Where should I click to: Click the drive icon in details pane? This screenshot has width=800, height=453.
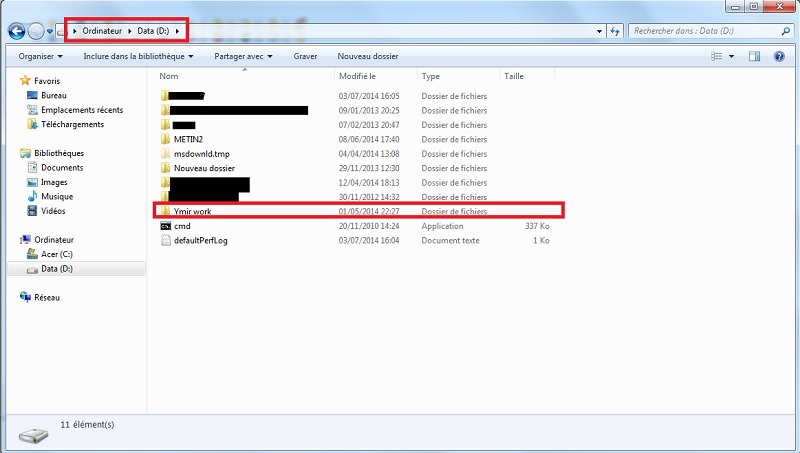[x=34, y=436]
